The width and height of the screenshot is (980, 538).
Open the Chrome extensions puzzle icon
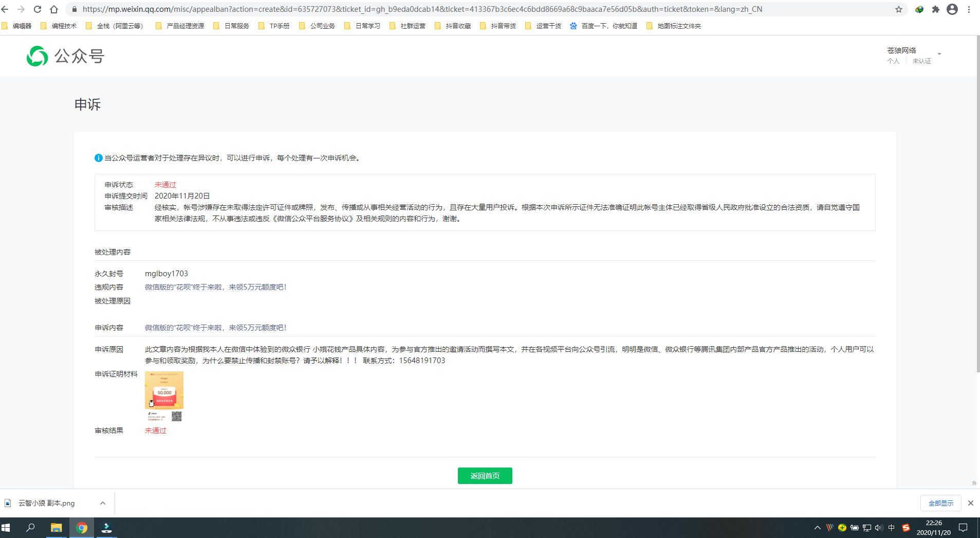[x=936, y=9]
